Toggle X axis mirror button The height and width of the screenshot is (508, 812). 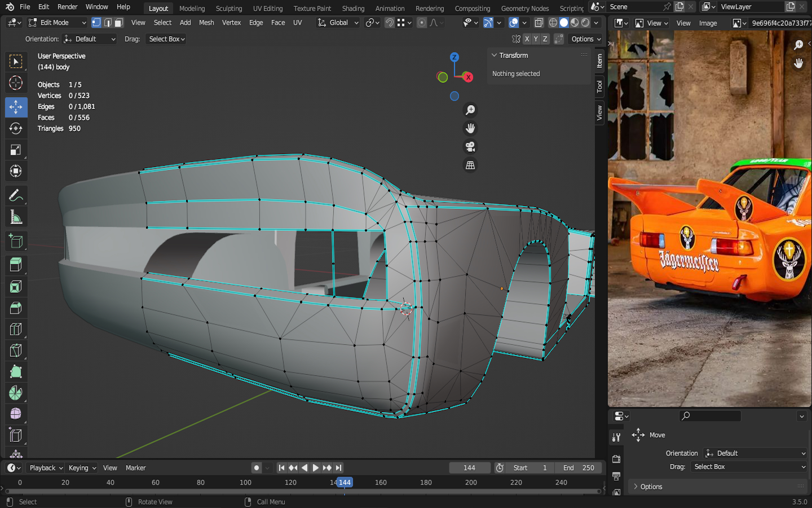click(x=527, y=39)
